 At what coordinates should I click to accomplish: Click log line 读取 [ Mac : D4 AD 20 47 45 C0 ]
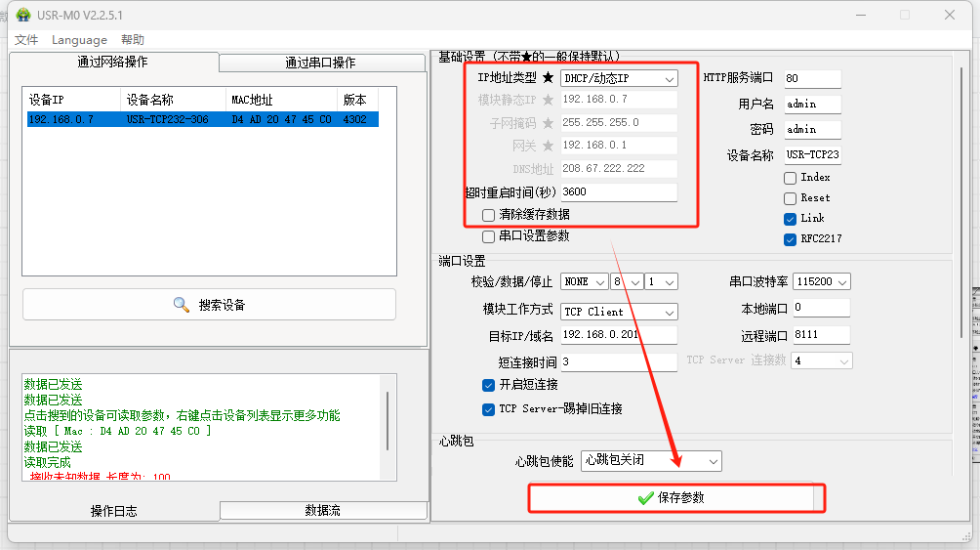point(117,431)
